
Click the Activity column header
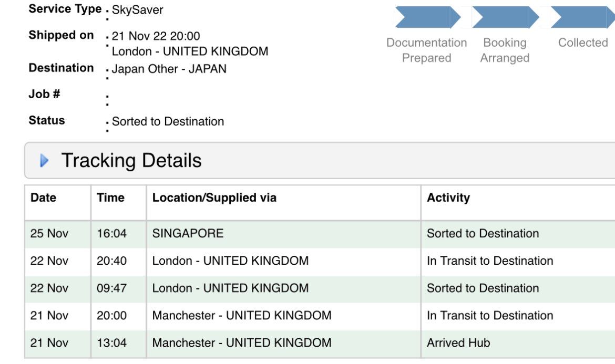pos(448,197)
